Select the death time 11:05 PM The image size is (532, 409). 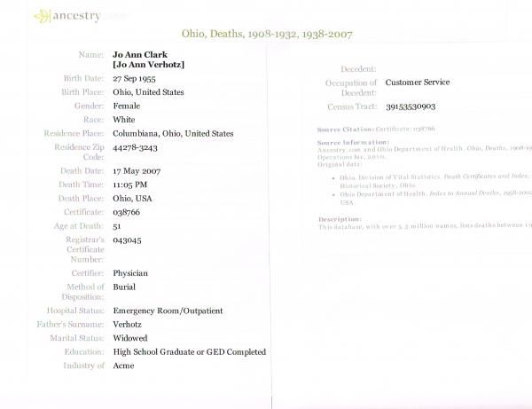133,185
